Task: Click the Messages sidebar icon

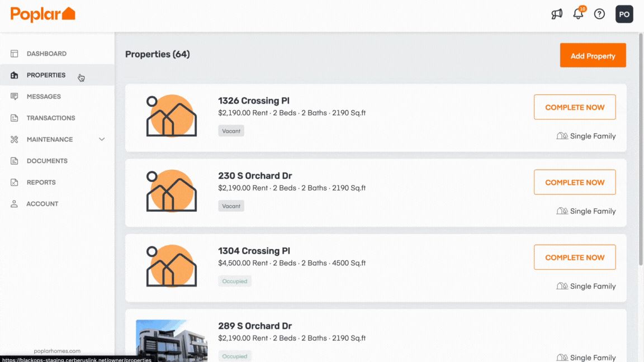Action: click(15, 97)
